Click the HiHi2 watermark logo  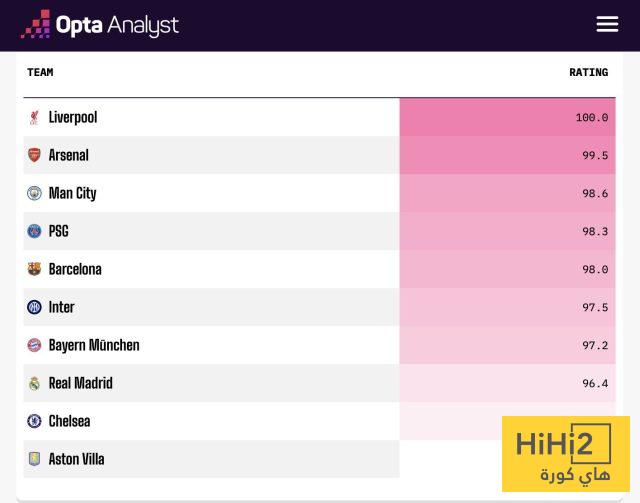click(565, 454)
